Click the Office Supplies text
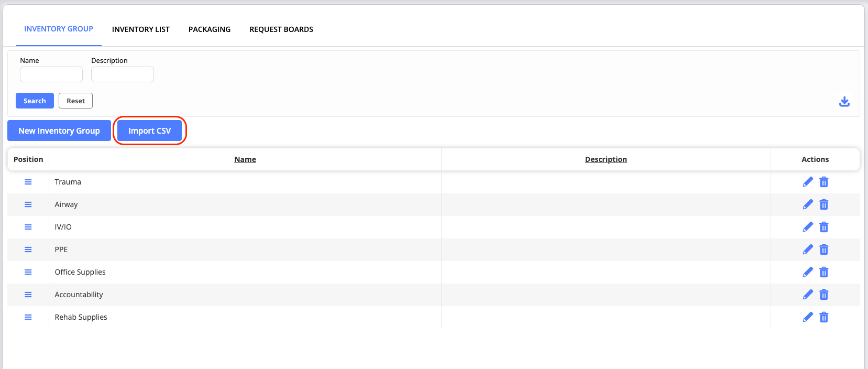The width and height of the screenshot is (868, 369). pos(80,272)
